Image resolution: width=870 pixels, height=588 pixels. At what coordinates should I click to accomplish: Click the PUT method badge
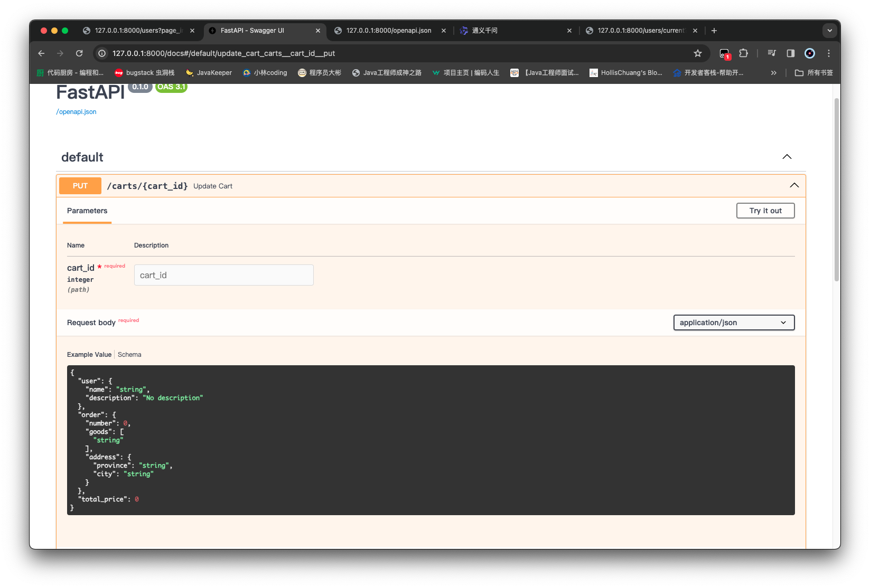pos(80,186)
